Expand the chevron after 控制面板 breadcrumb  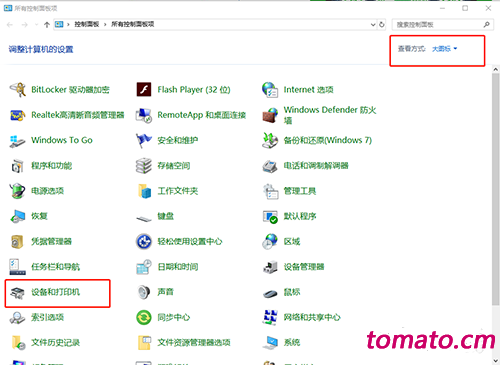click(x=105, y=24)
